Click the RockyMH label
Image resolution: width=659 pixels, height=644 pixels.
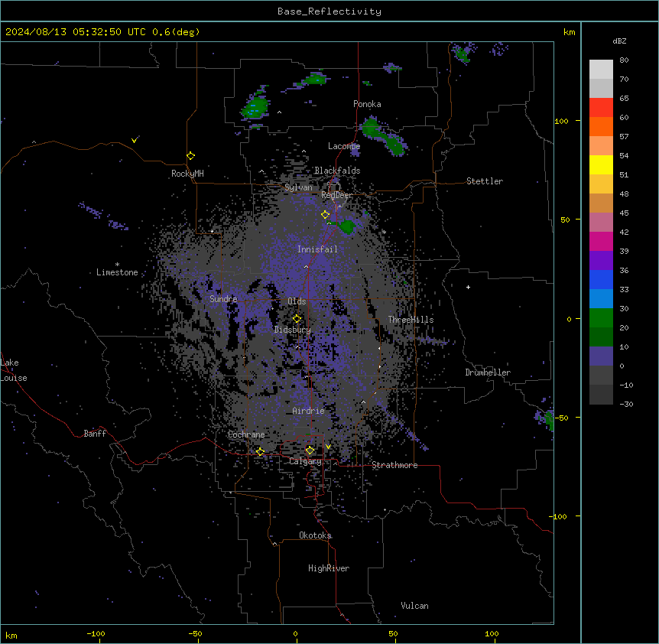(x=187, y=174)
